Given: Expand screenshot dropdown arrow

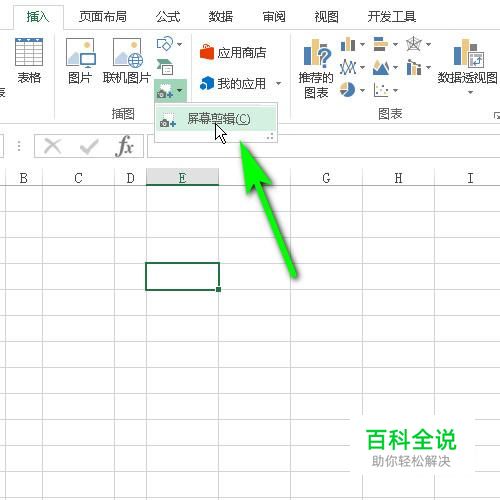Looking at the screenshot, I should click(x=180, y=90).
